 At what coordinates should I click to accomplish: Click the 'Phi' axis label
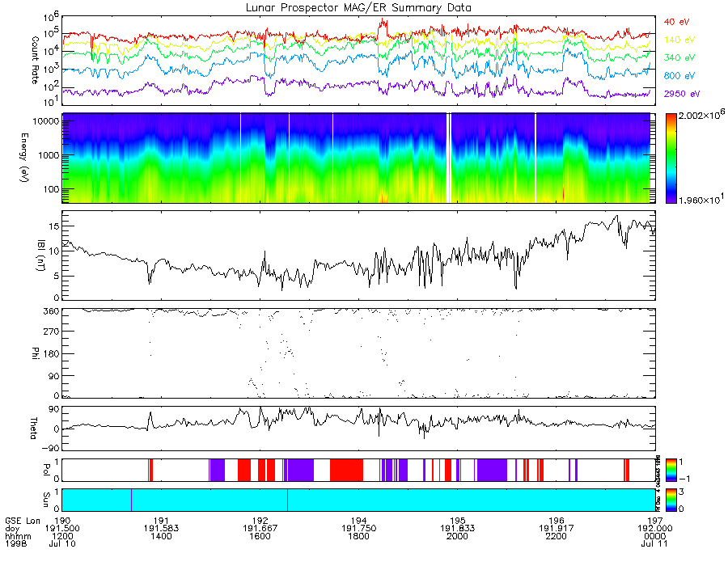click(35, 353)
